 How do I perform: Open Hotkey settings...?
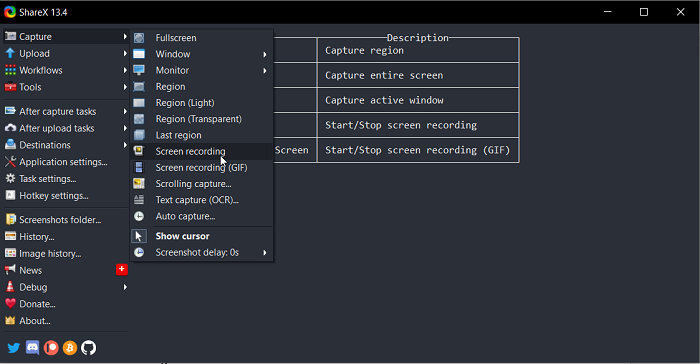tap(66, 196)
